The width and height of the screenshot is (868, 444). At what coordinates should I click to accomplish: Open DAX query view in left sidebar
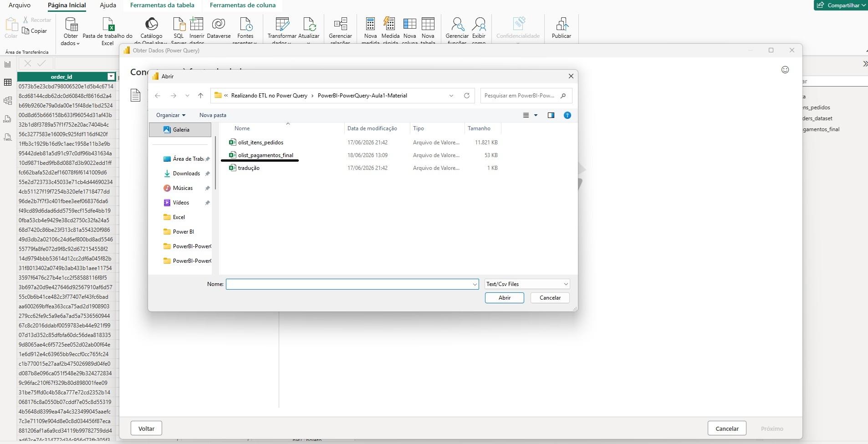(x=8, y=119)
